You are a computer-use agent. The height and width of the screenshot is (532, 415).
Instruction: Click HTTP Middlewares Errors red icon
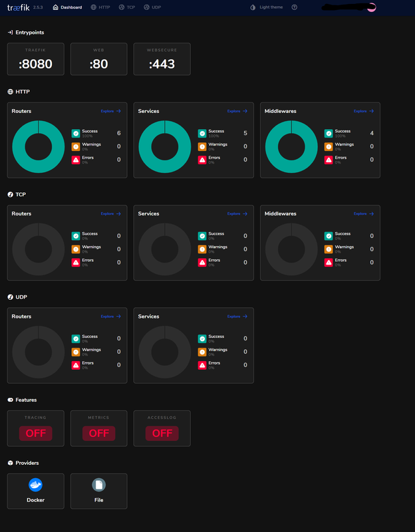pos(329,160)
